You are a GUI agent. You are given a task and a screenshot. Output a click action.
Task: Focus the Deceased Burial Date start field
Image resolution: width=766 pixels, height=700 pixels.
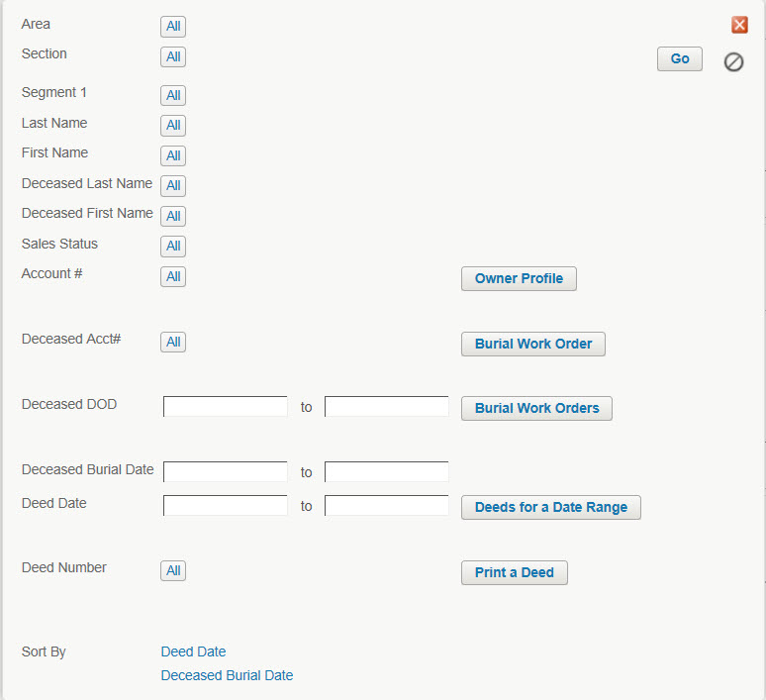tap(226, 471)
